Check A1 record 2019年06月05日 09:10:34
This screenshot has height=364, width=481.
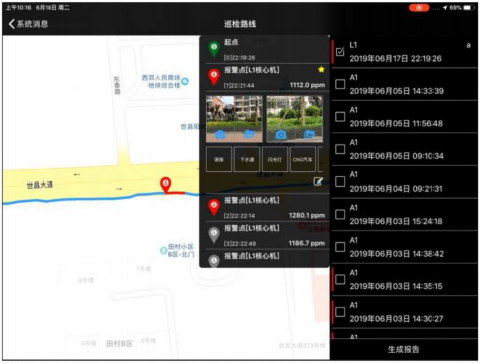point(340,149)
